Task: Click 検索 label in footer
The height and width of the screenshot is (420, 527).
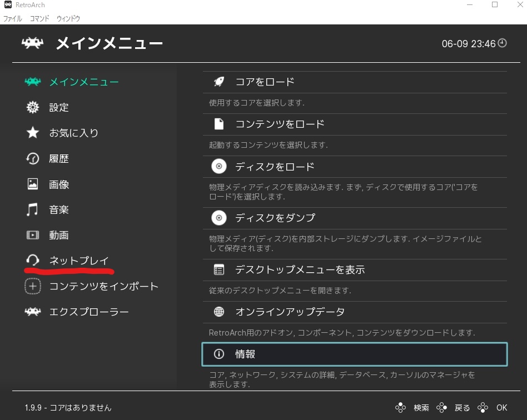Action: click(x=421, y=408)
